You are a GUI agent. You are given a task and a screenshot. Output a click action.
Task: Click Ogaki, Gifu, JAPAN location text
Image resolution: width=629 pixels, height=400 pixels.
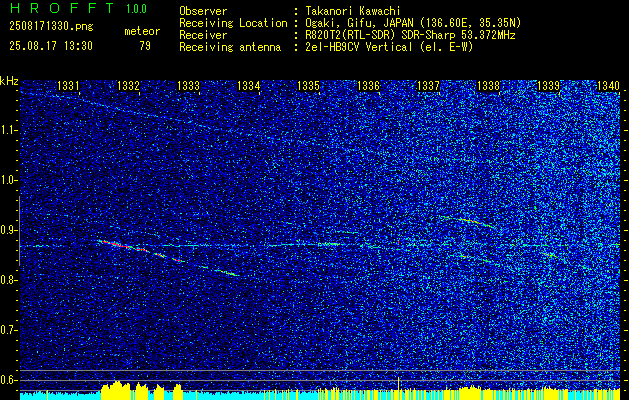pyautogui.click(x=413, y=23)
